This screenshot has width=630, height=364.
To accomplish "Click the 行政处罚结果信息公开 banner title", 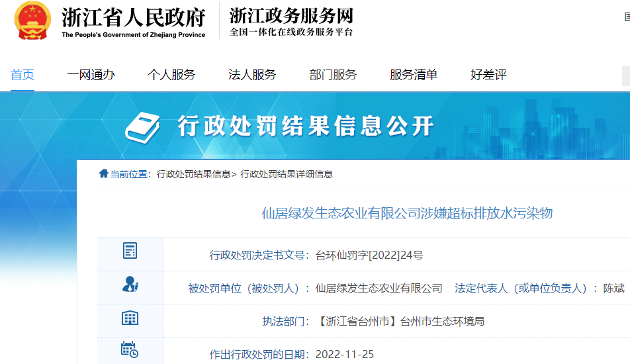I will (x=306, y=126).
